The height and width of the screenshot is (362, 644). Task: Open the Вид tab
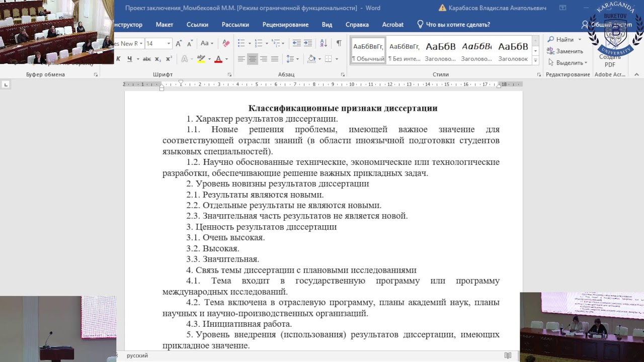pos(327,24)
